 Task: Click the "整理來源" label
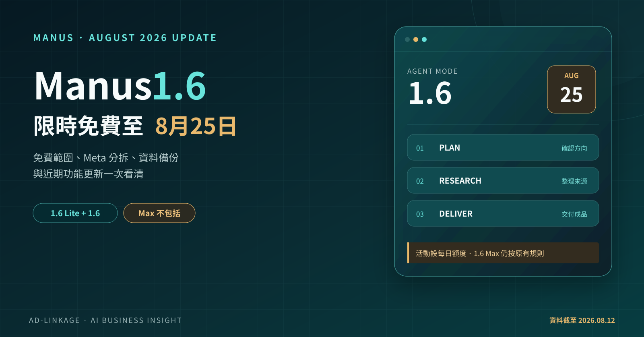point(574,181)
